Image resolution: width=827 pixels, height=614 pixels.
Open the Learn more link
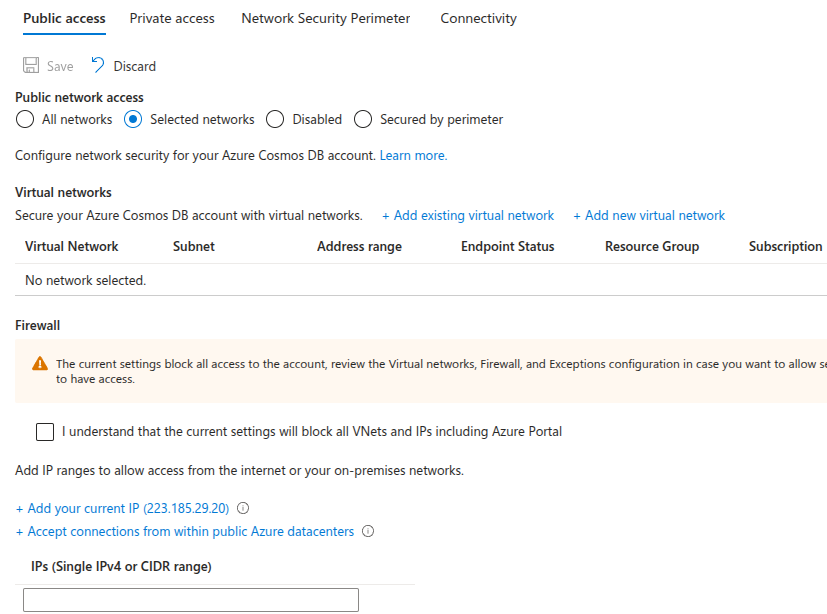pyautogui.click(x=412, y=155)
